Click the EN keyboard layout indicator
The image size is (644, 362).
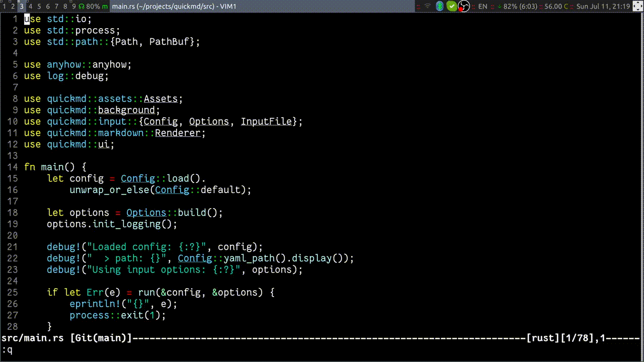[482, 7]
